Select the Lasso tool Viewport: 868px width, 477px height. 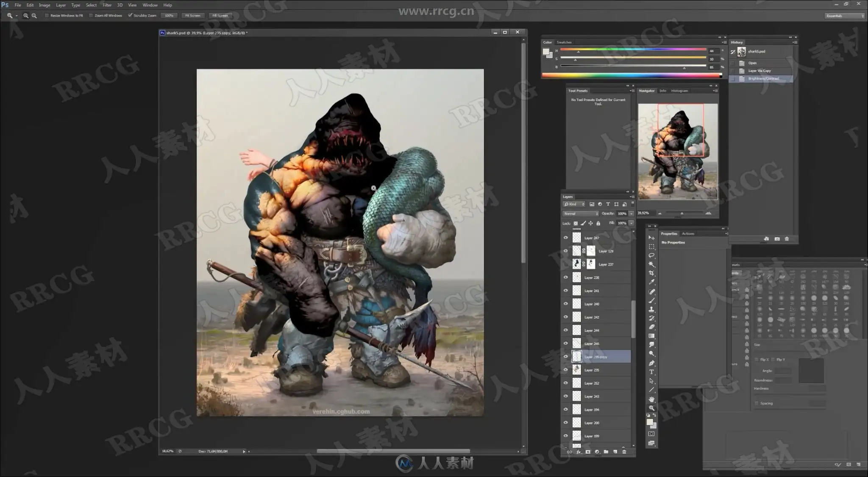tap(651, 255)
